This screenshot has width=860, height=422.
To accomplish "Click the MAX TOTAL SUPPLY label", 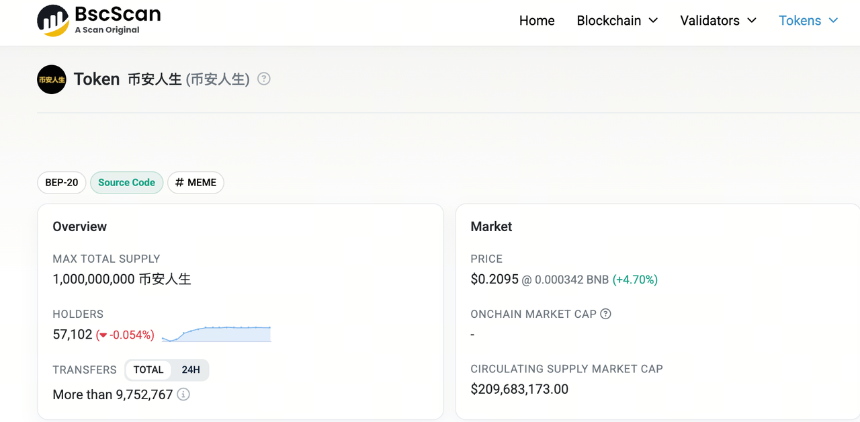I will pos(106,258).
